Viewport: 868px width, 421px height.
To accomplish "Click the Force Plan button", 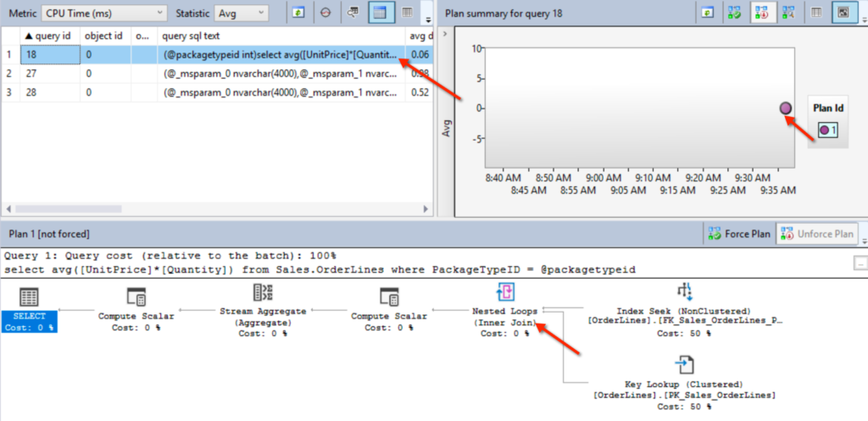I will tap(737, 233).
